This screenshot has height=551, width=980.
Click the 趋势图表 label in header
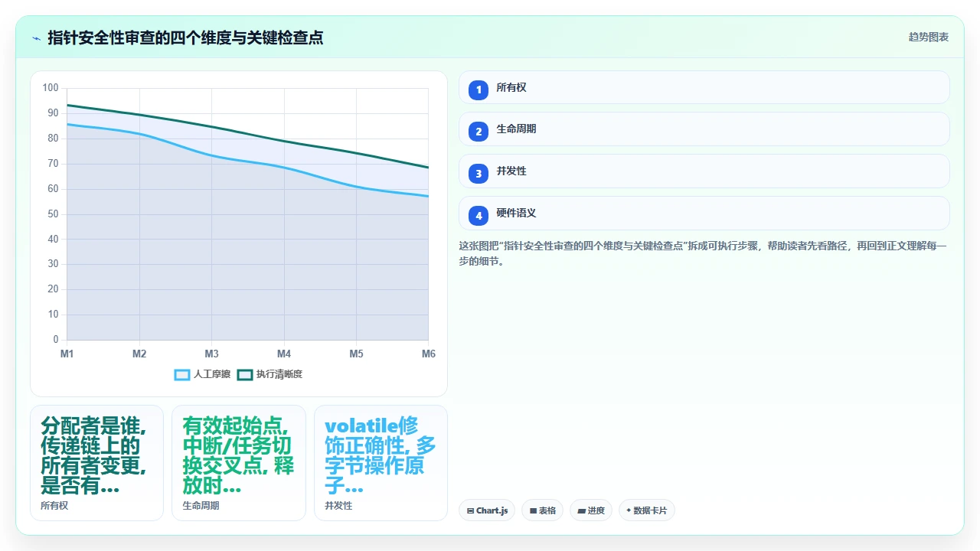(x=929, y=37)
